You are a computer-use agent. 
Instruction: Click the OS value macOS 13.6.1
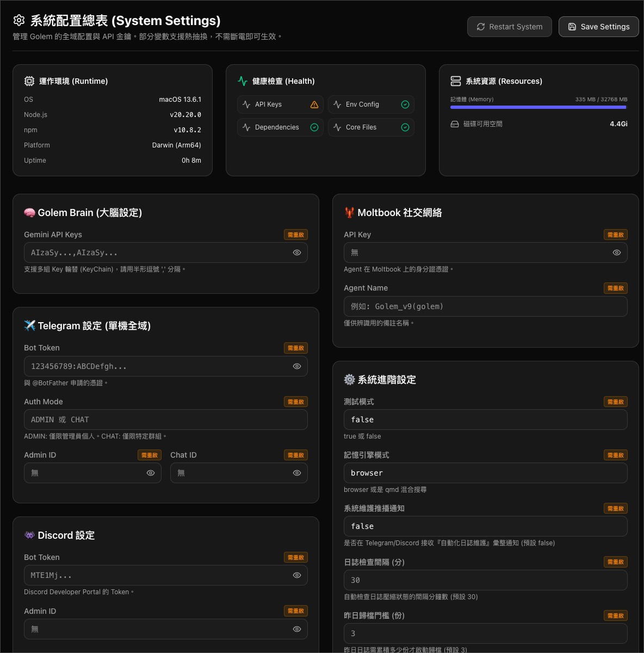point(180,100)
